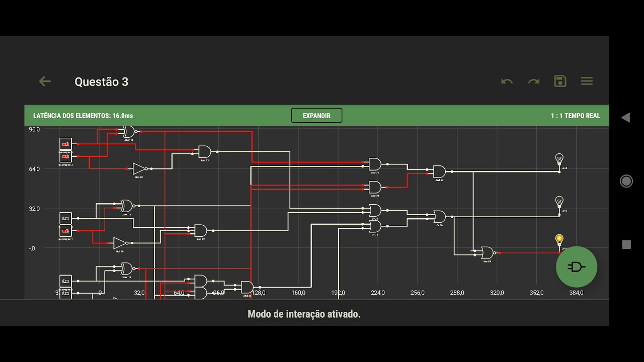Click the 64,0 vertical axis label
Screen dimensions: 644x362
pos(34,169)
